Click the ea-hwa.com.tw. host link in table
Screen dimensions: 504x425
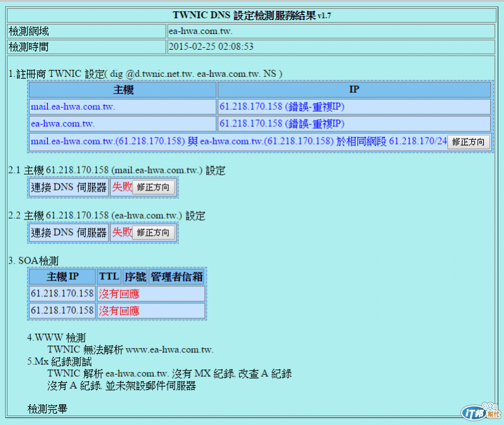(62, 124)
